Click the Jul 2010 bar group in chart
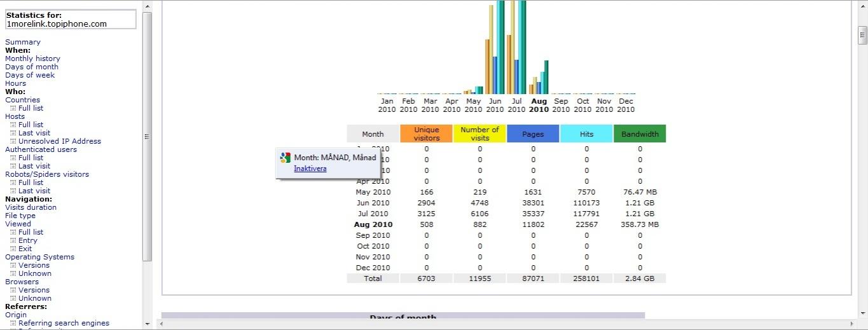The image size is (868, 330). (x=517, y=48)
